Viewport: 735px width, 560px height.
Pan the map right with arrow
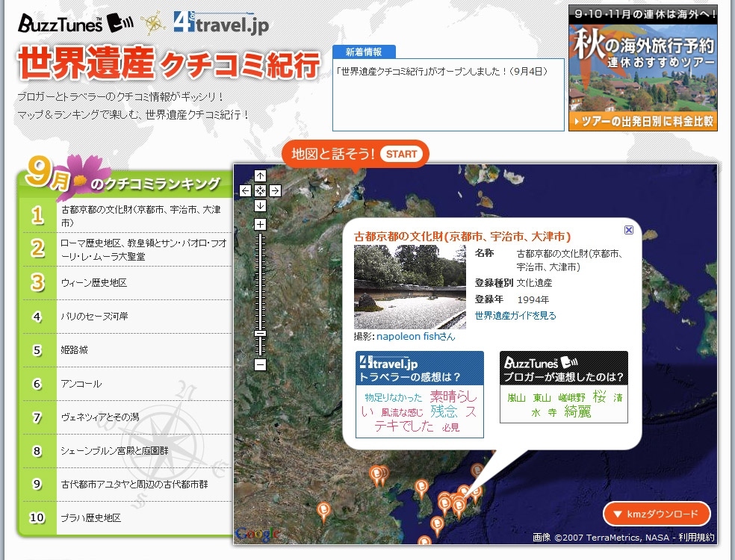[x=275, y=190]
